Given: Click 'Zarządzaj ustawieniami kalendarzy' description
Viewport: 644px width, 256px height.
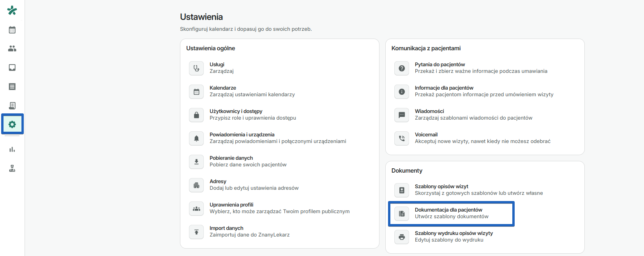Looking at the screenshot, I should click(252, 95).
